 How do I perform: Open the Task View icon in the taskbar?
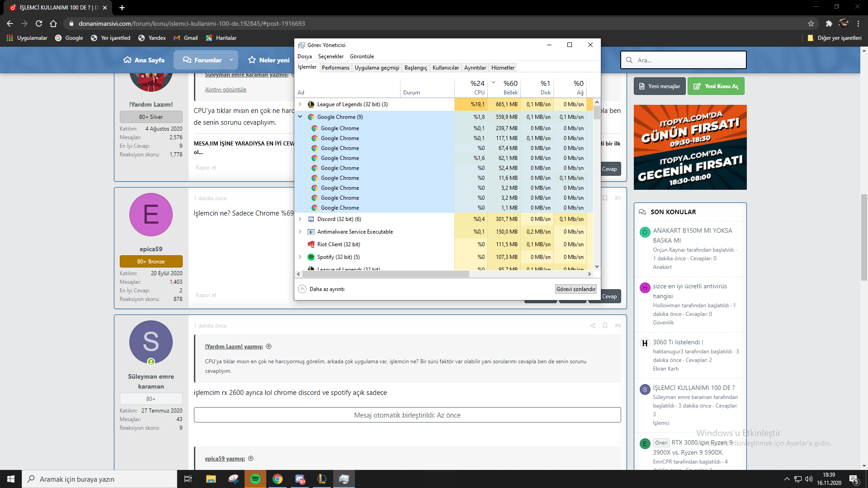(188, 479)
